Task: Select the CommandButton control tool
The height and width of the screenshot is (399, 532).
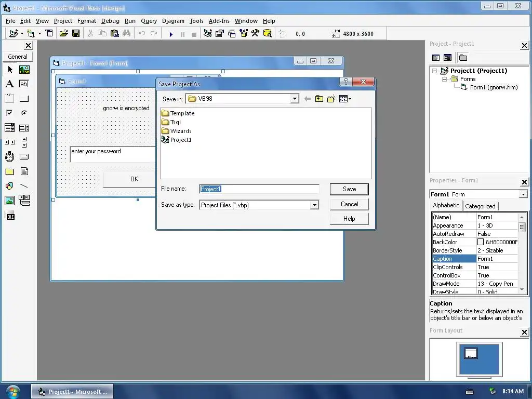Action: coord(24,98)
